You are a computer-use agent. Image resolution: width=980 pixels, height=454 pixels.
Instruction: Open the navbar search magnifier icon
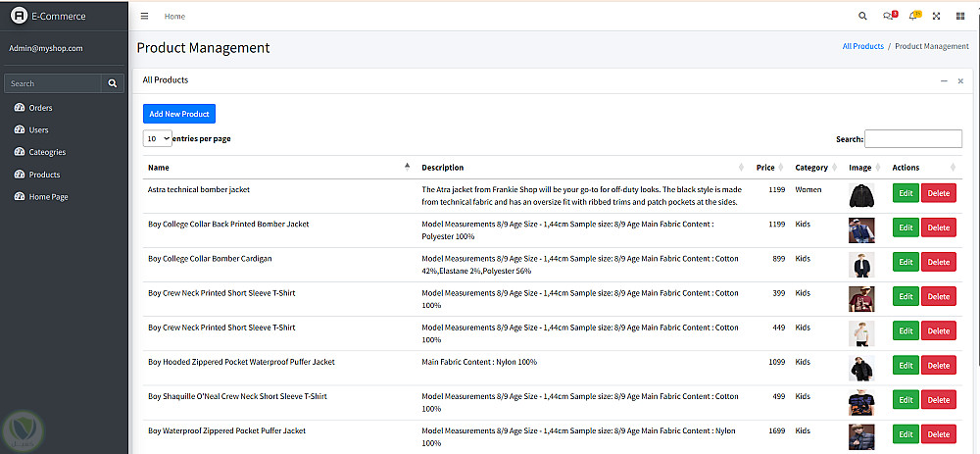click(x=862, y=16)
